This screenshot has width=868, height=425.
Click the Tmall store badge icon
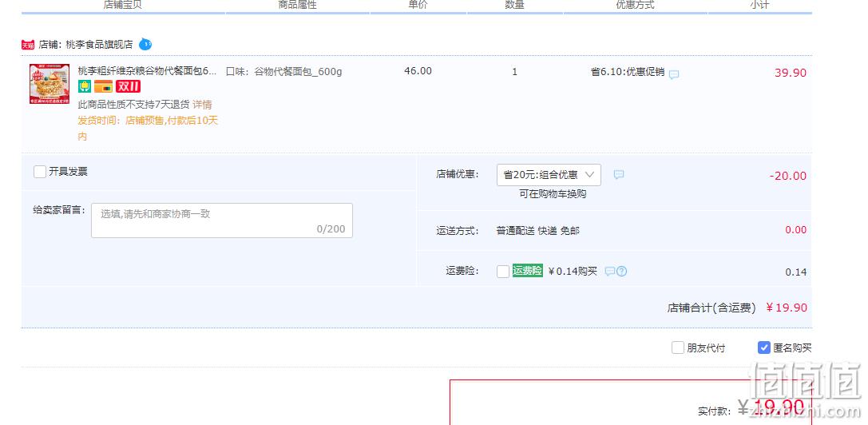coord(28,45)
